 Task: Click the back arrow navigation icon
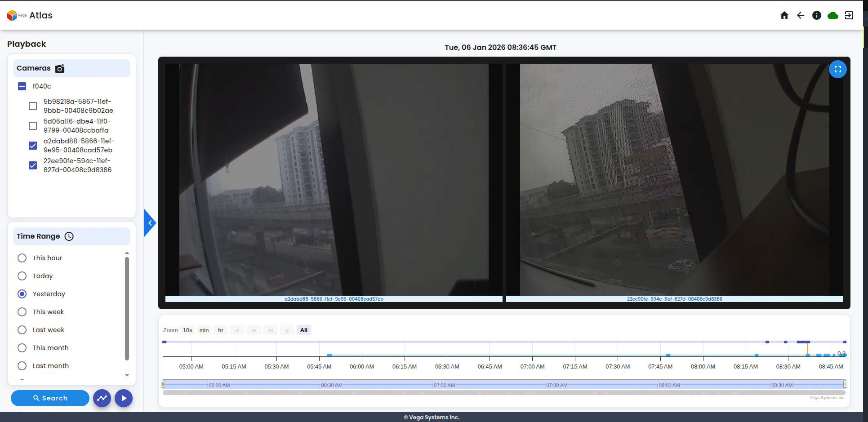801,15
